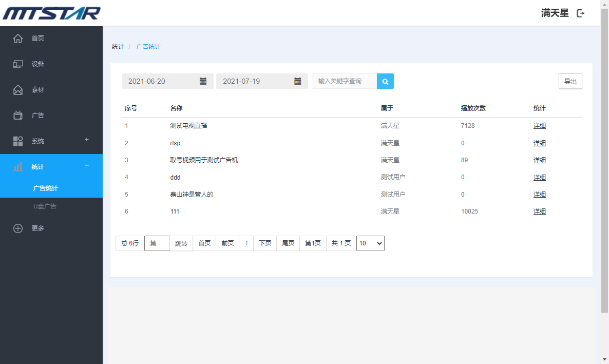This screenshot has height=364, width=609.
Task: Click the keyword search input field
Action: coord(344,81)
